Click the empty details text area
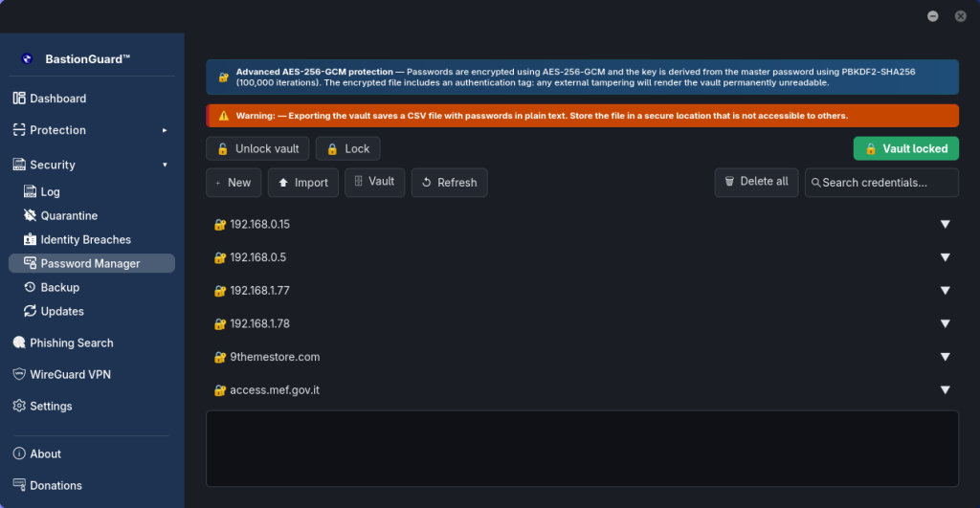Viewport: 980px width, 508px height. click(583, 448)
